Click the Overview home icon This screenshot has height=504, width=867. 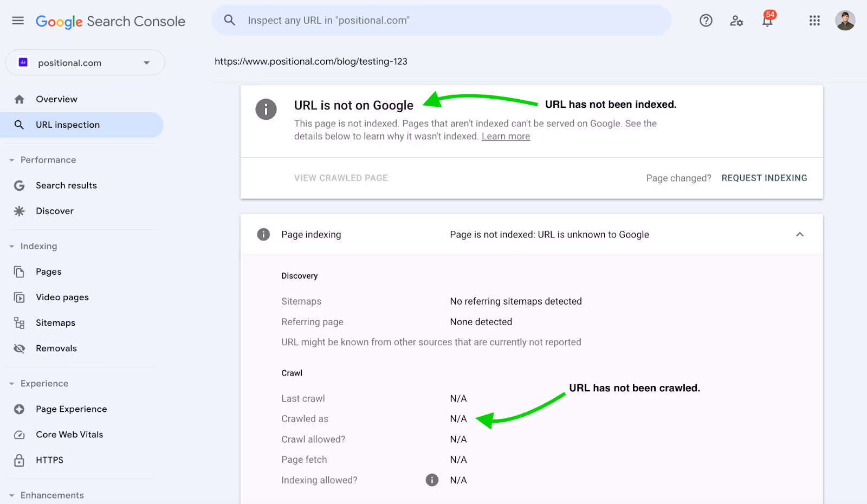(x=20, y=99)
